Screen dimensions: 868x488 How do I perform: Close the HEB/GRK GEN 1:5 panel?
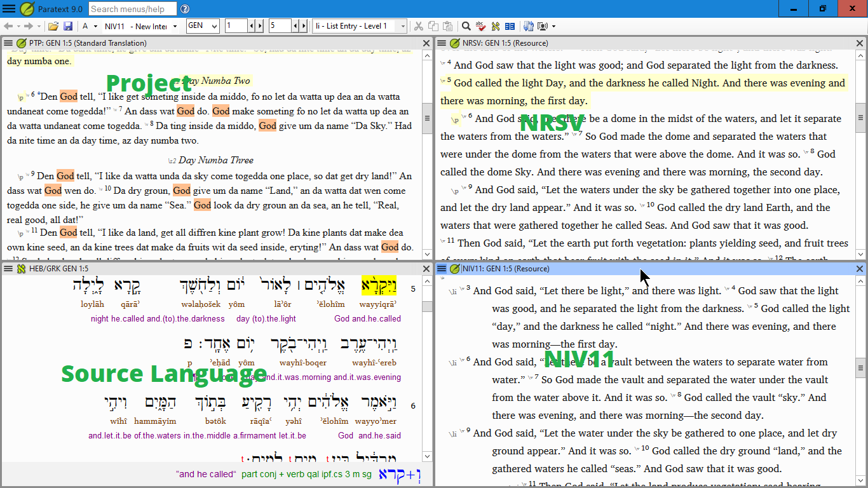pos(426,269)
